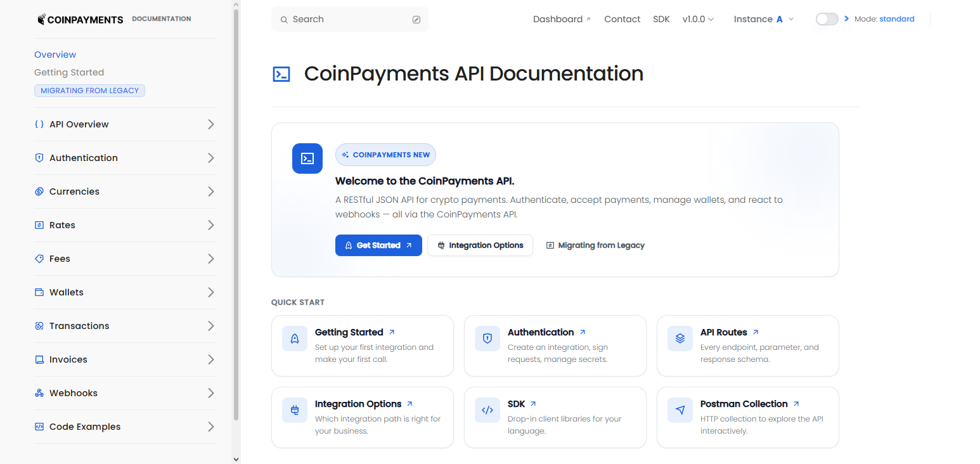Click the Getting Started rocket card icon

(295, 338)
